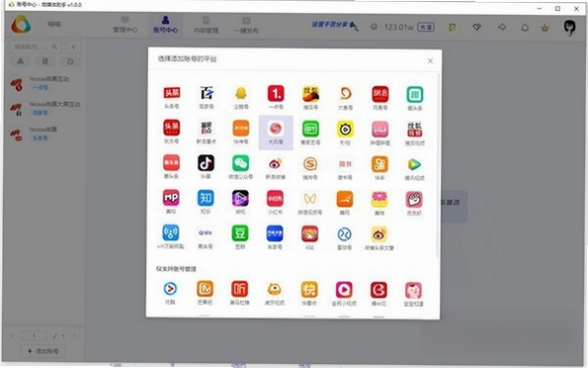
Task: Select the highlighted 大风号 icon
Action: tap(276, 129)
